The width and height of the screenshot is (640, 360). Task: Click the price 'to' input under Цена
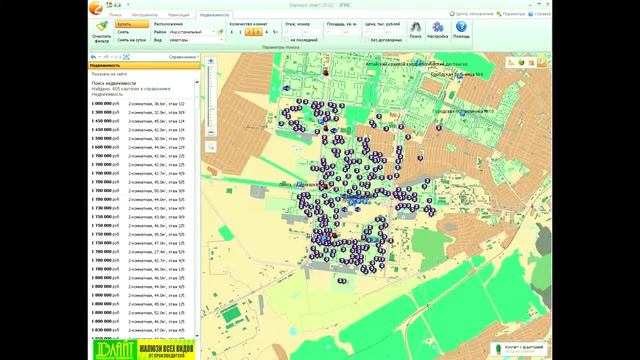click(393, 32)
